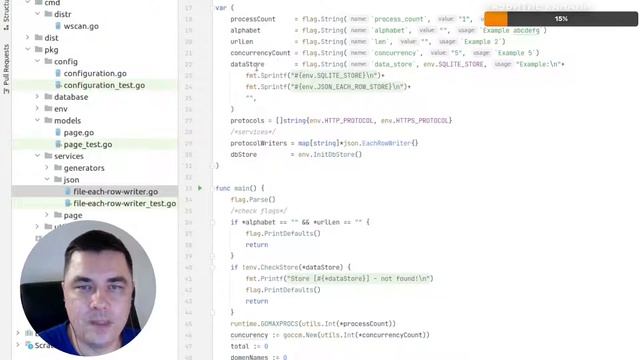Image resolution: width=640 pixels, height=360 pixels.
Task: Open file-each-row-writer_test.go file
Action: pyautogui.click(x=124, y=204)
